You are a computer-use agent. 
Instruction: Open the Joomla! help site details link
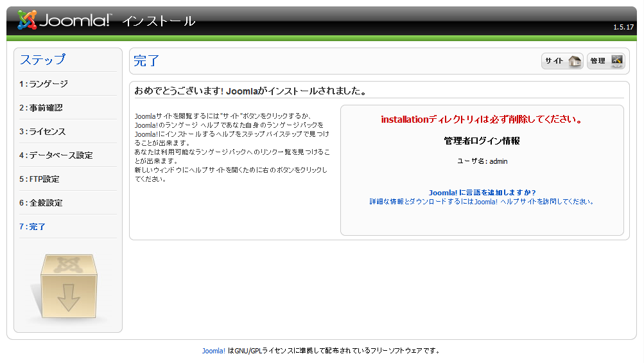[x=482, y=202]
